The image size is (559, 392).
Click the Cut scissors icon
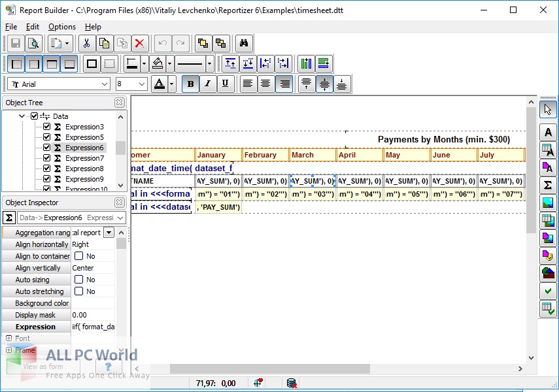(86, 43)
